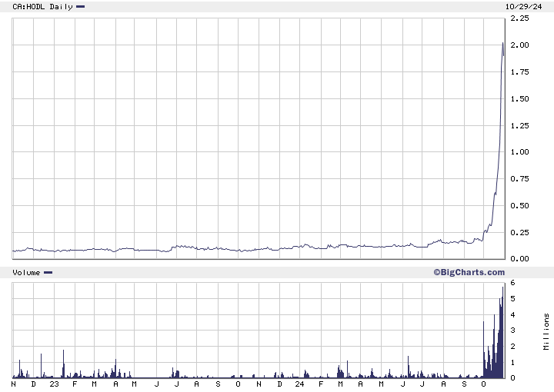Select the 0.75 price axis label
The image size is (554, 392).
coord(519,178)
